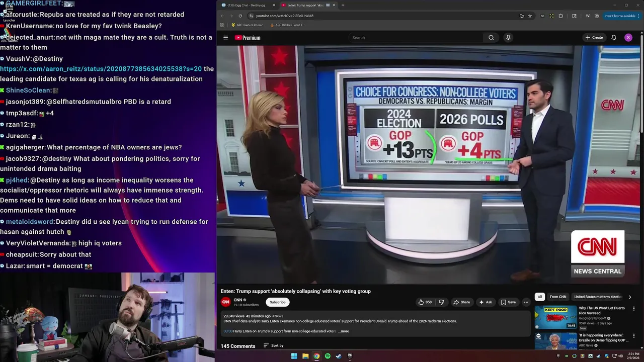644x362 pixels.
Task: Click the #News hashtag
Action: click(x=278, y=316)
